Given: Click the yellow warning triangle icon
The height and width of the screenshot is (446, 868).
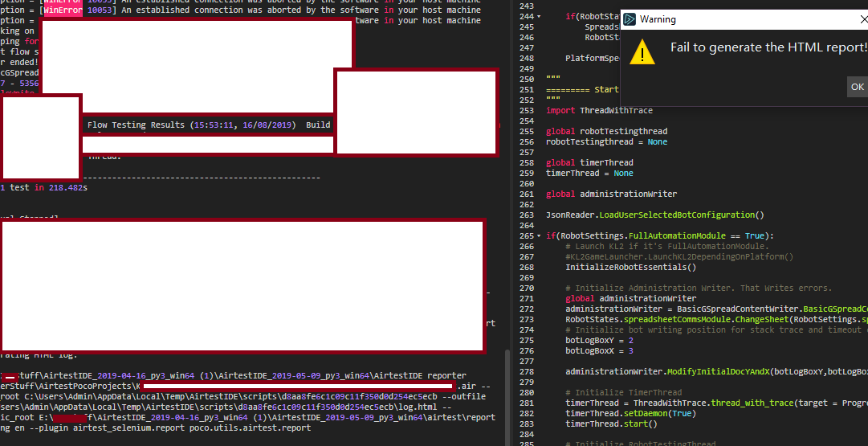Looking at the screenshot, I should 642,51.
